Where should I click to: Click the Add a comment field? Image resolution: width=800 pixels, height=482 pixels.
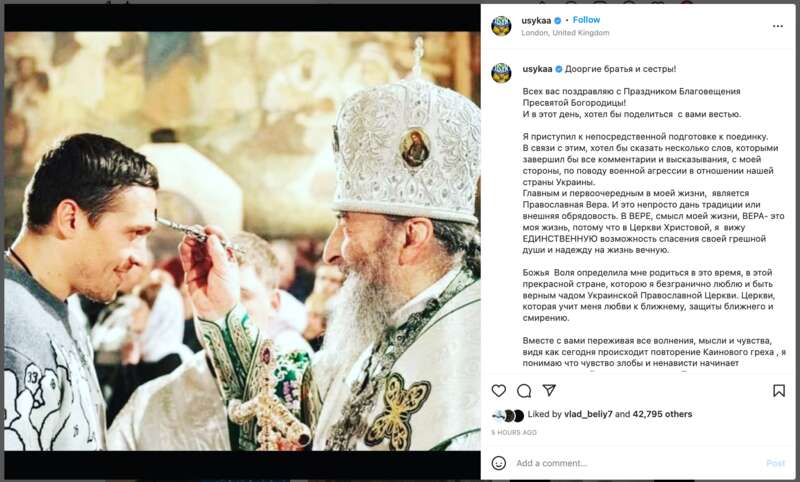tap(638, 463)
